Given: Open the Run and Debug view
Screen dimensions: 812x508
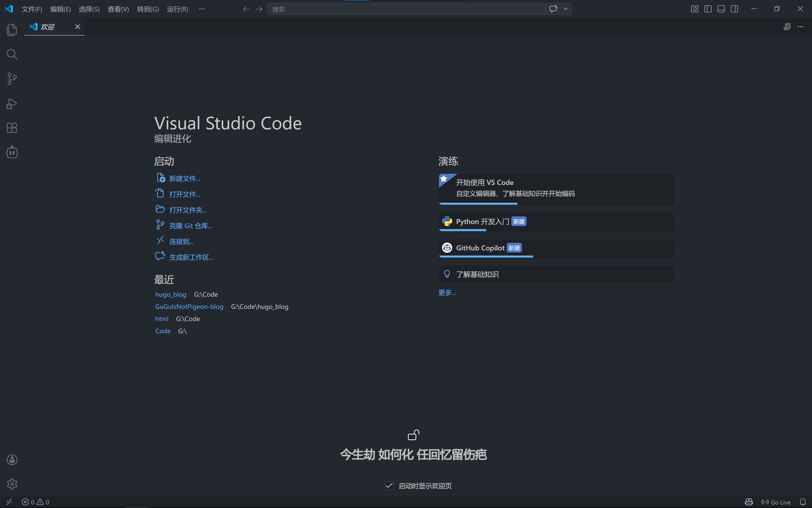Looking at the screenshot, I should (x=12, y=103).
